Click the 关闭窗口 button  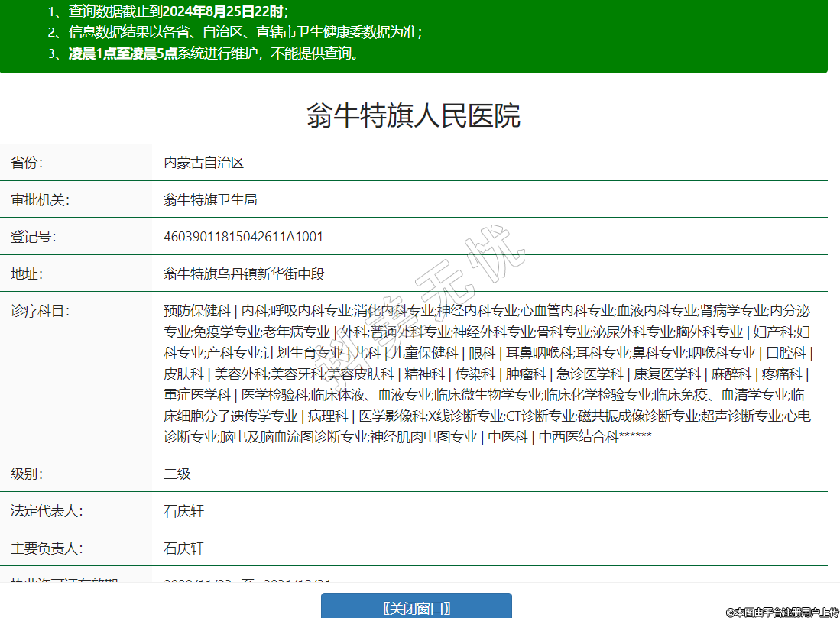pos(416,607)
